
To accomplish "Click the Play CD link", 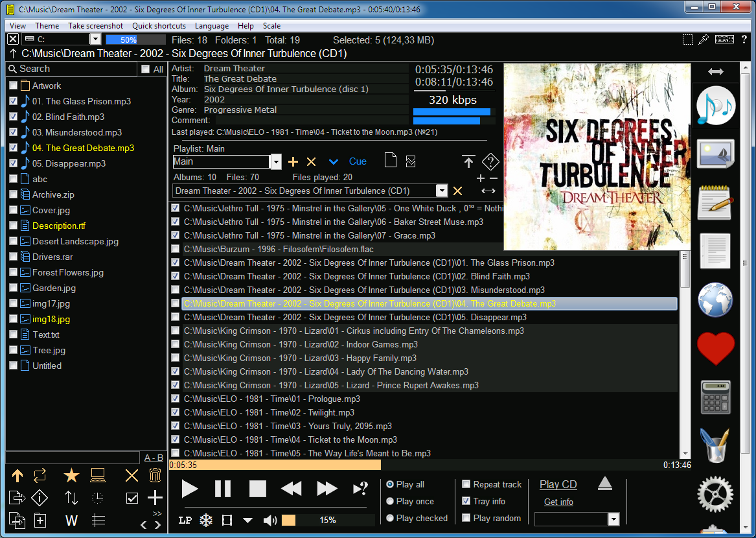I will (558, 484).
